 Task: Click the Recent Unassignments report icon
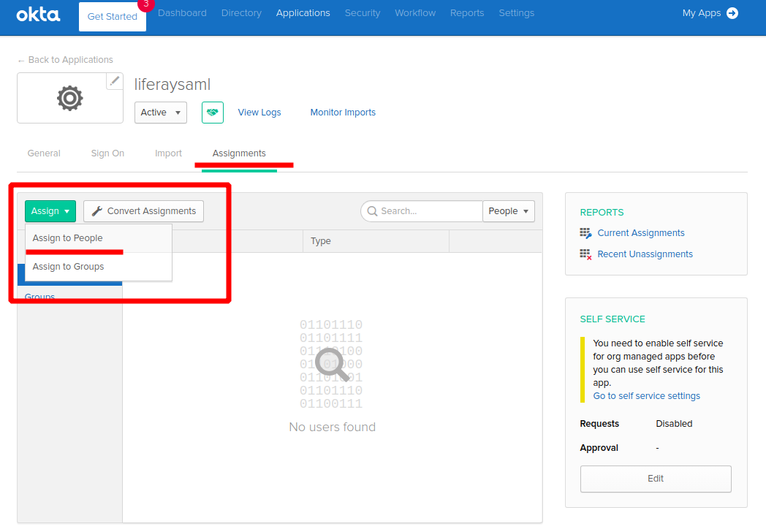[585, 254]
